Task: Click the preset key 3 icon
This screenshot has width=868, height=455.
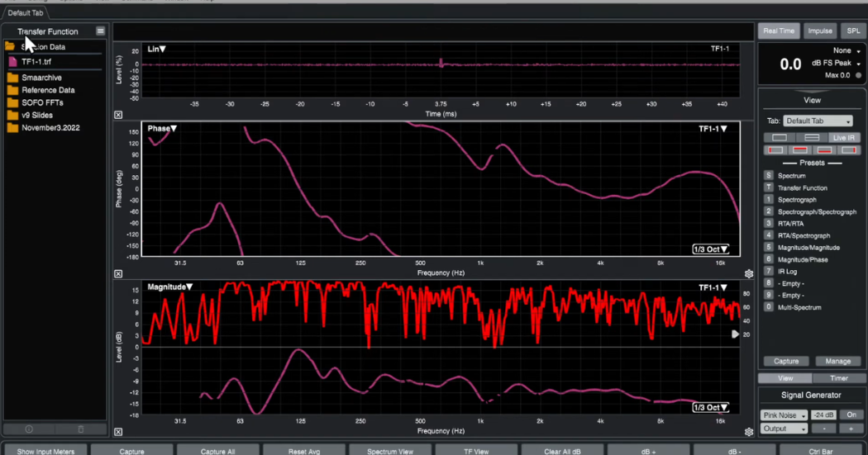Action: (x=768, y=223)
